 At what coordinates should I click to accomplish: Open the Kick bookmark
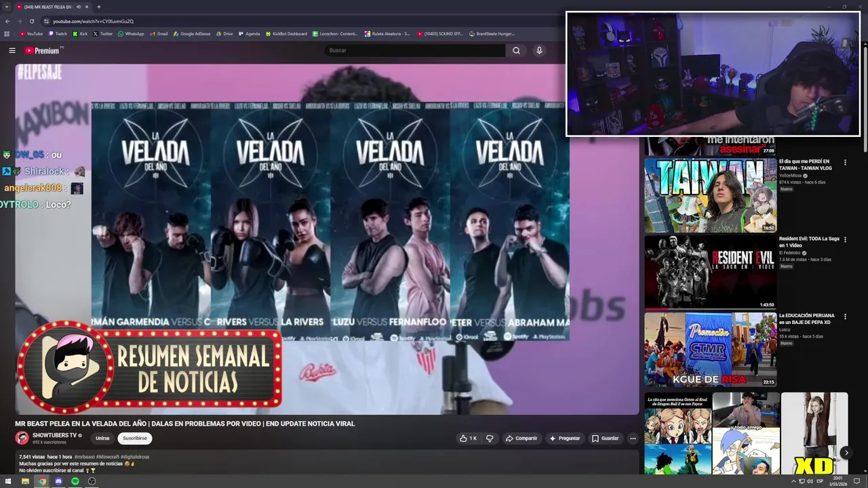81,33
